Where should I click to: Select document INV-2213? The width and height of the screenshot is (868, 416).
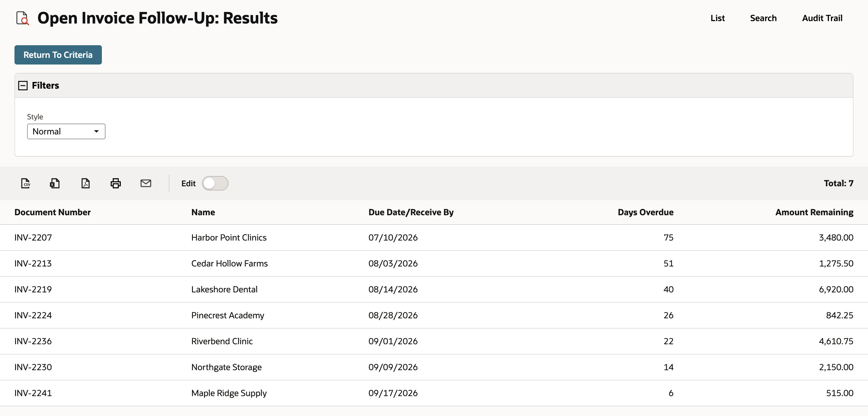(33, 263)
